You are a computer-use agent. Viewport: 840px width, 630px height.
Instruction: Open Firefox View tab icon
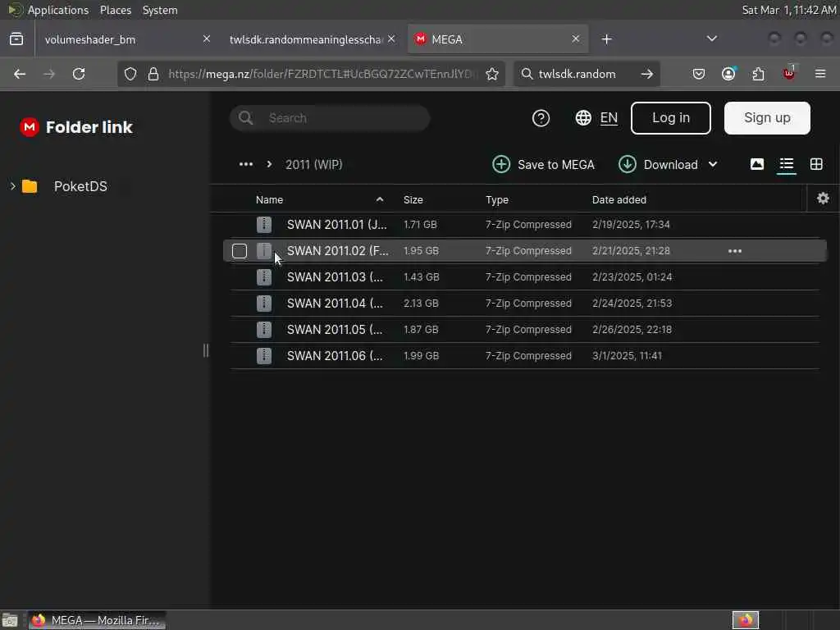pos(16,39)
